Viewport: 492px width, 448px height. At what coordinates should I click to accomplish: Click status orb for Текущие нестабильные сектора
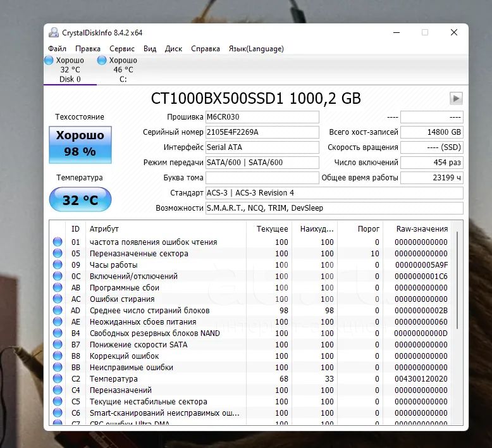58,401
